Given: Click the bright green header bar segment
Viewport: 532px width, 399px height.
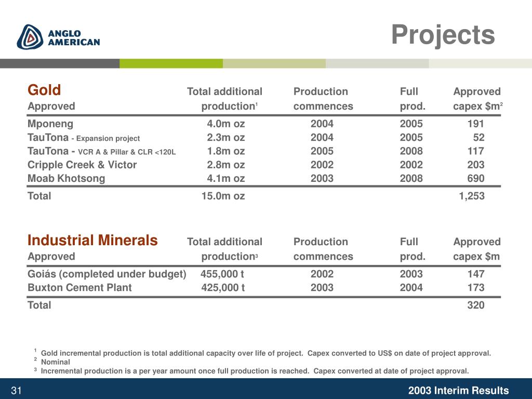Looking at the screenshot, I should [171, 63].
